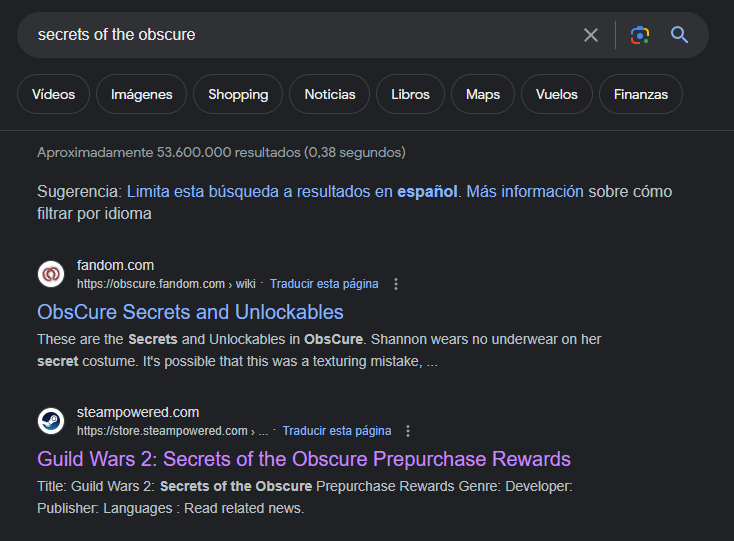Click the store.steampowered.com URL breadcrumb
The width and height of the screenshot is (734, 541).
point(172,431)
